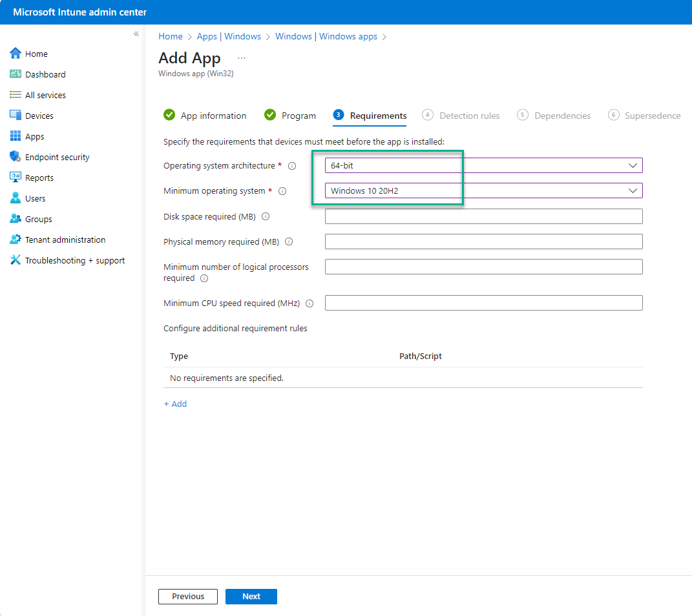
Task: Click the Disk space required field
Action: click(x=483, y=216)
